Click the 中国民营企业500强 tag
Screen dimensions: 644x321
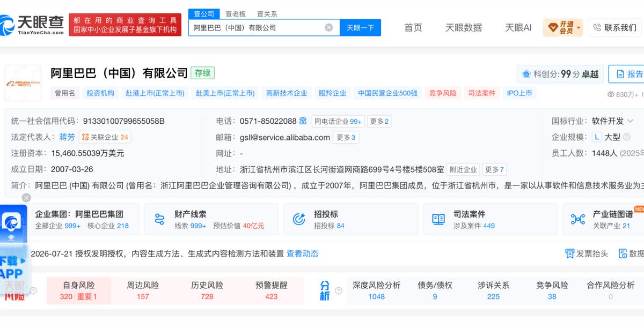click(387, 93)
